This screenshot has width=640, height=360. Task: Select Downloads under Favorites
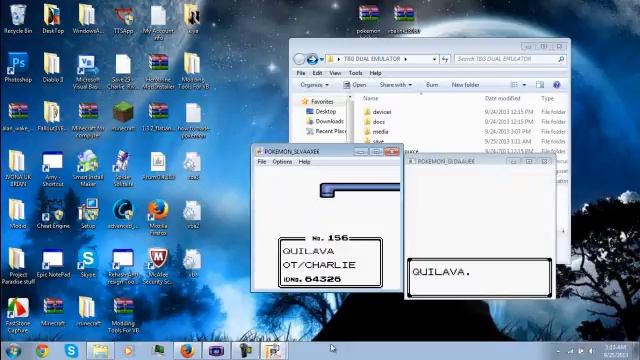(x=325, y=121)
